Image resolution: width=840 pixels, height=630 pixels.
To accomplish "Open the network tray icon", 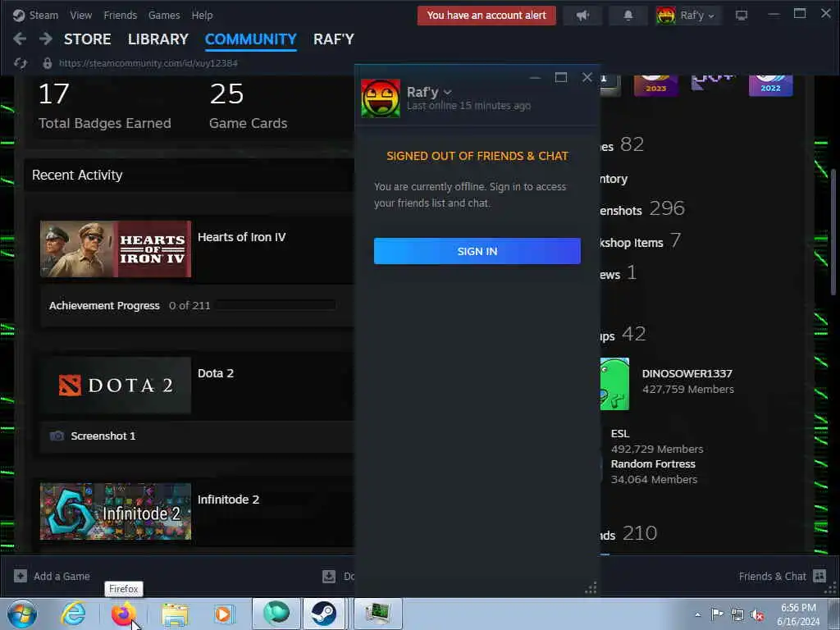I will pos(737,615).
